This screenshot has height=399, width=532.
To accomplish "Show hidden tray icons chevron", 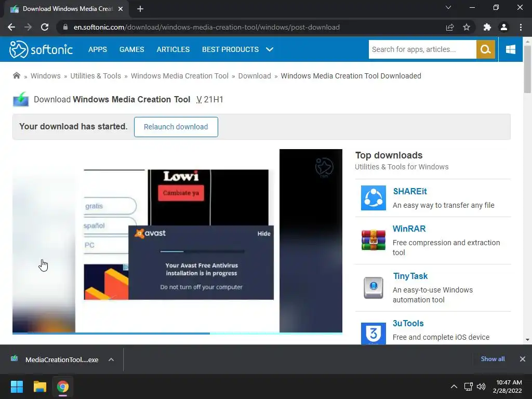I will (x=454, y=387).
